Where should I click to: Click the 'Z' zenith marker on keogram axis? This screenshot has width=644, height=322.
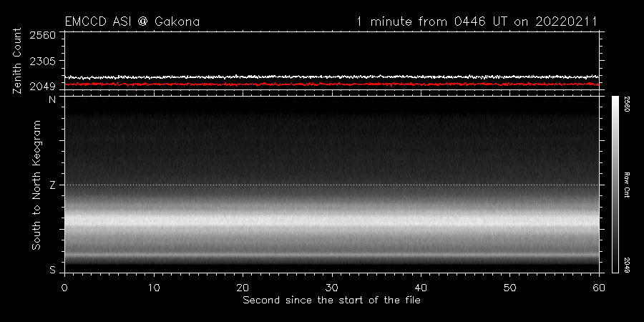(x=52, y=185)
